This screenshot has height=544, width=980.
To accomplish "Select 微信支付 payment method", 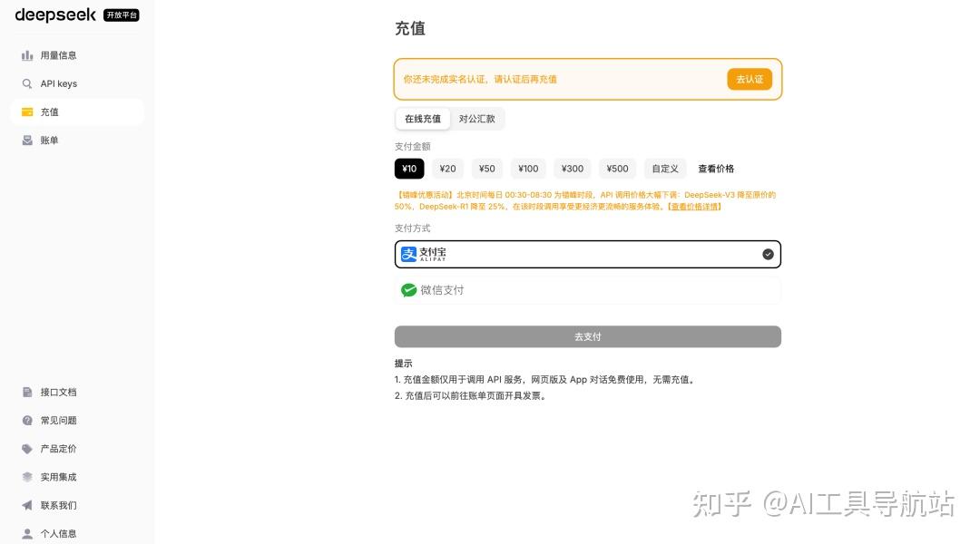I will [x=587, y=290].
